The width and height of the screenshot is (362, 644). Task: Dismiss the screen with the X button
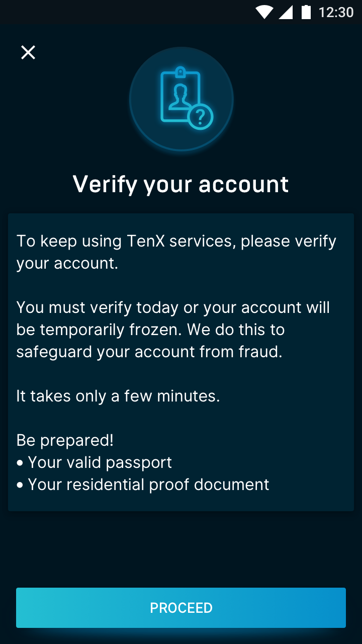tap(28, 52)
